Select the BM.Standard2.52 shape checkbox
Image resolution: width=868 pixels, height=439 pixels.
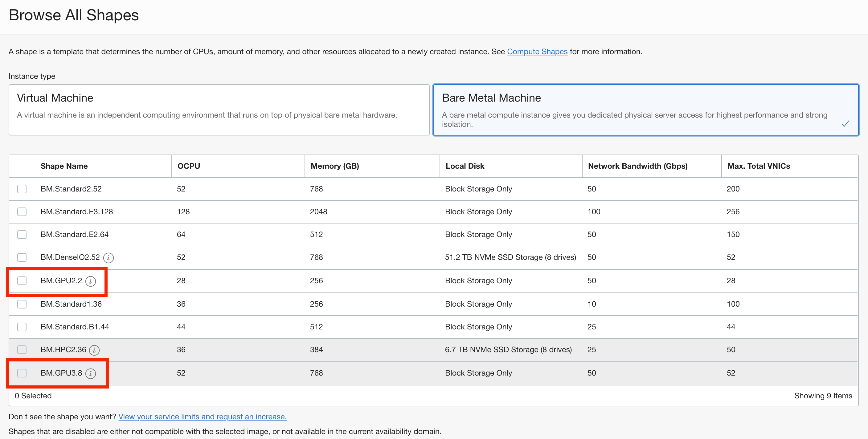click(x=22, y=189)
